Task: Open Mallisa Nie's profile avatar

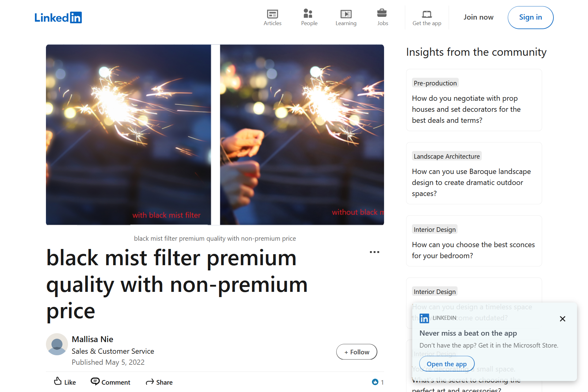Action: tap(57, 344)
